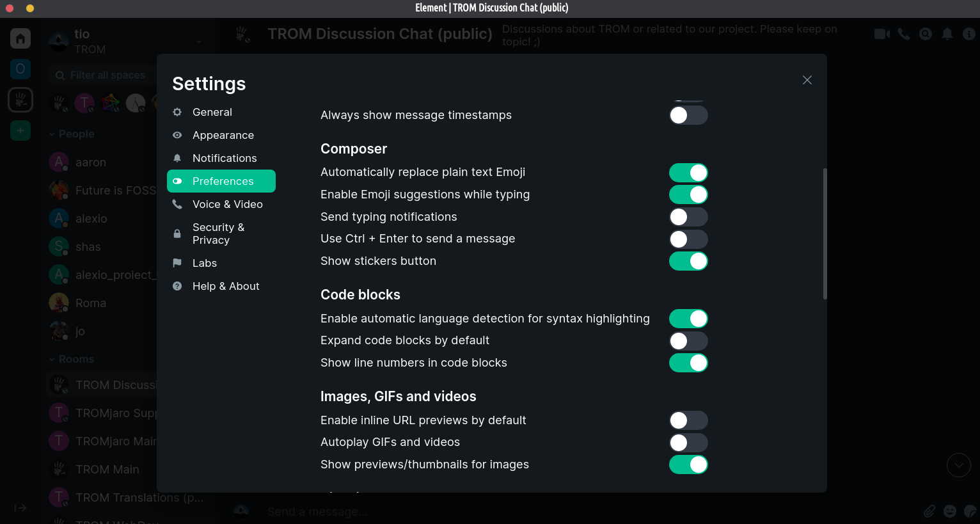
Task: Select the TROM hand space icon
Action: click(20, 100)
